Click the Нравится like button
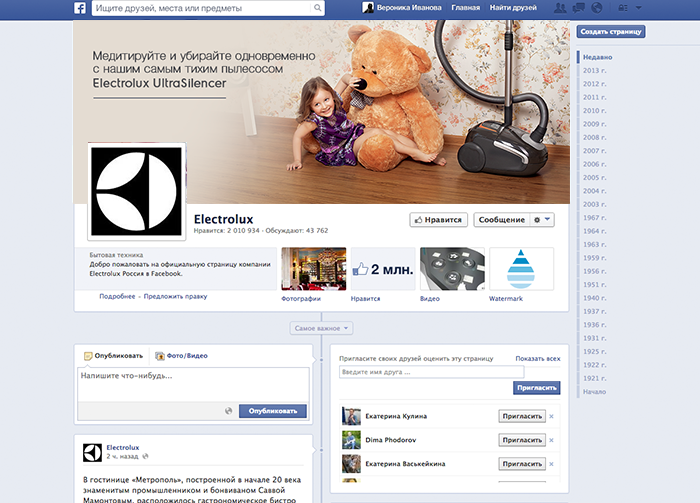The width and height of the screenshot is (700, 503). (x=438, y=220)
